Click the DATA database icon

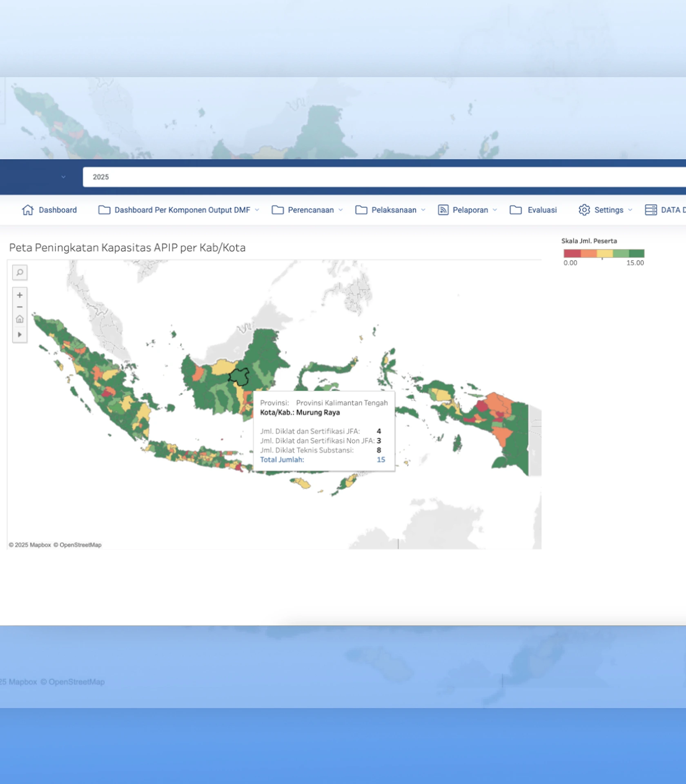tap(650, 210)
